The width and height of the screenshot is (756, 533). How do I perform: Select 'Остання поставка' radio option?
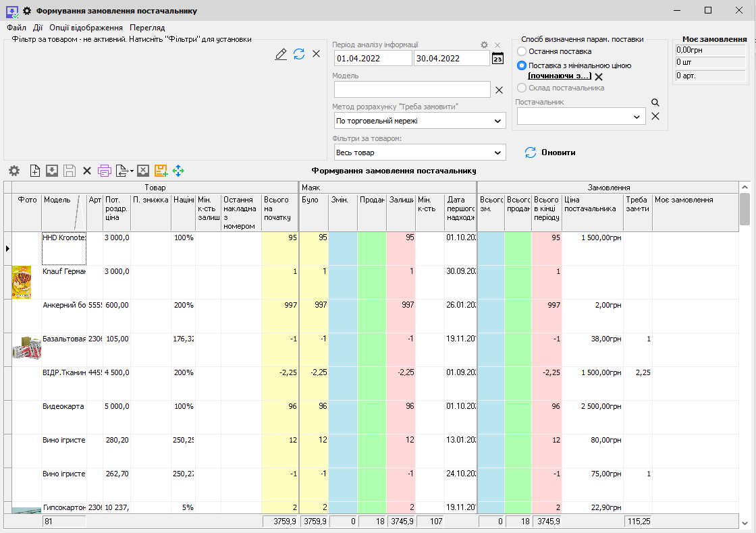point(521,51)
